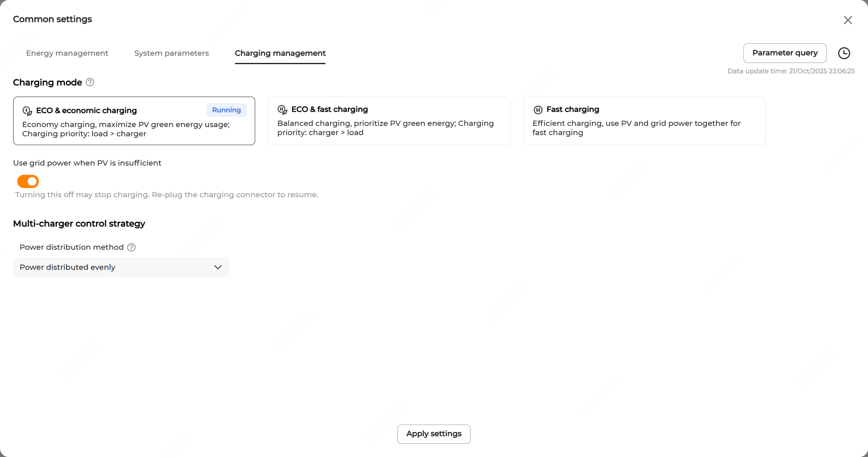Click the Running status badge
The height and width of the screenshot is (457, 868).
point(226,110)
